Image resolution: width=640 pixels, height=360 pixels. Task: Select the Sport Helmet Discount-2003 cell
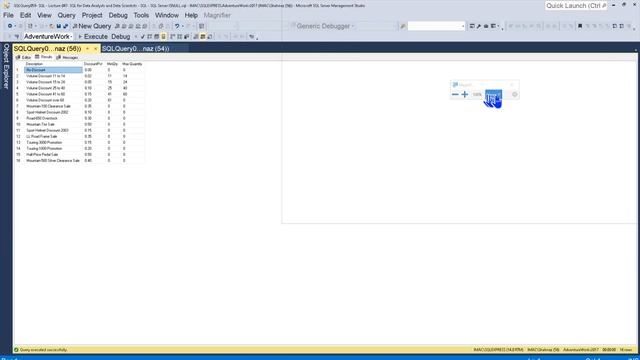click(x=53, y=130)
